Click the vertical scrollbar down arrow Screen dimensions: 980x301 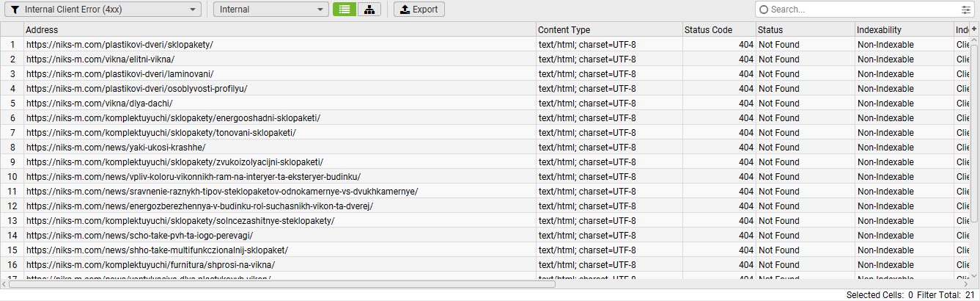pyautogui.click(x=974, y=276)
